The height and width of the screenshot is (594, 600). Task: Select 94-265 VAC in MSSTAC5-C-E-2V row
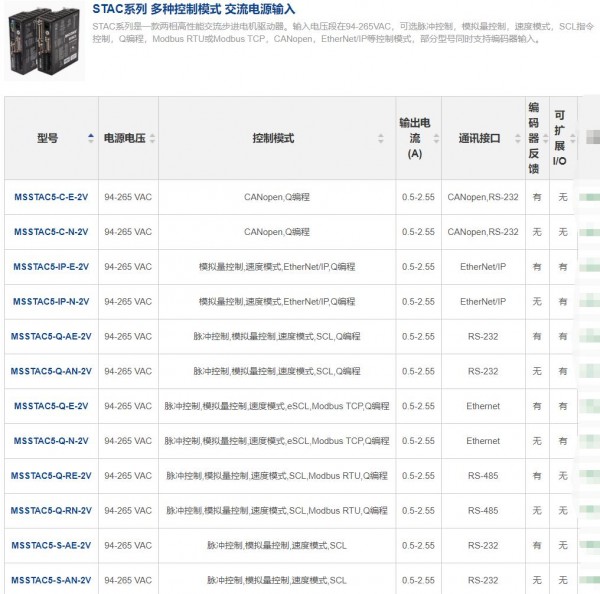128,197
